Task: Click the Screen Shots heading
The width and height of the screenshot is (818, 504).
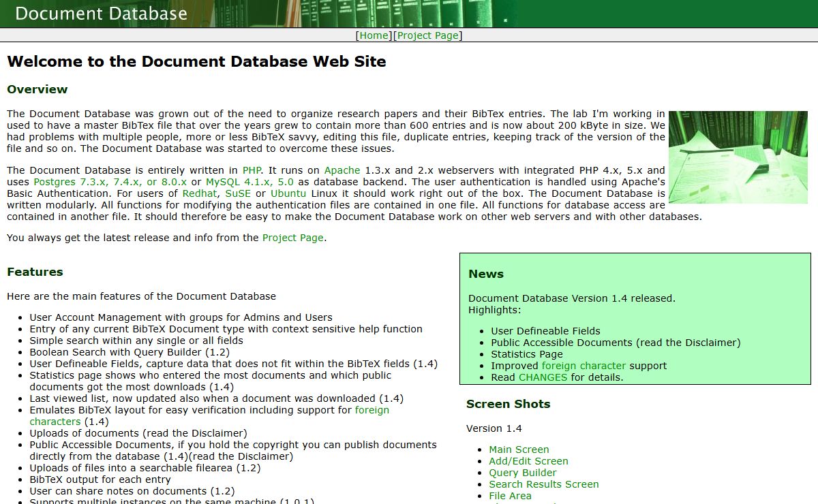Action: (508, 404)
